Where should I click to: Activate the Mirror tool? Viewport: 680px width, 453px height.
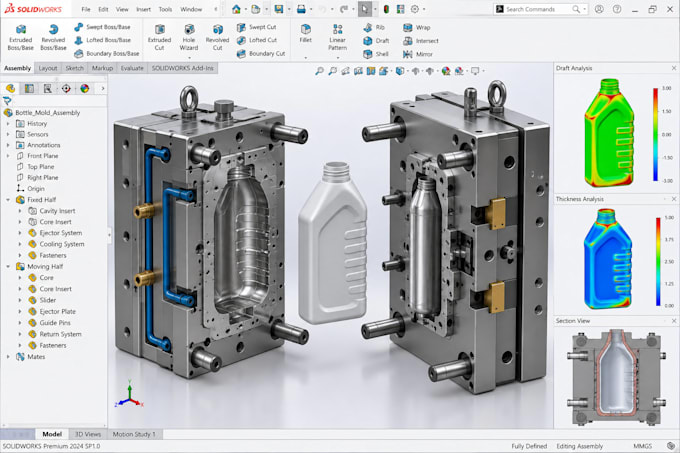point(408,54)
